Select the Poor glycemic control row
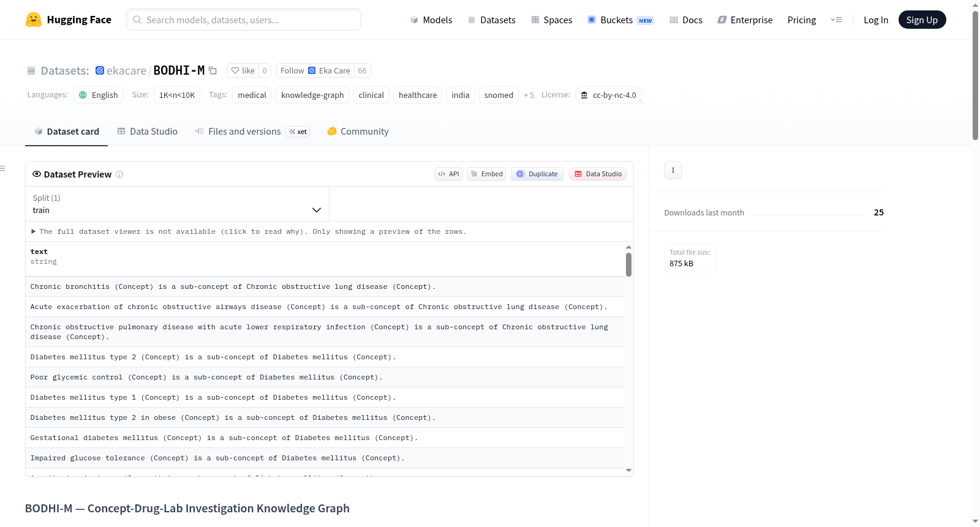980x527 pixels. (x=325, y=377)
